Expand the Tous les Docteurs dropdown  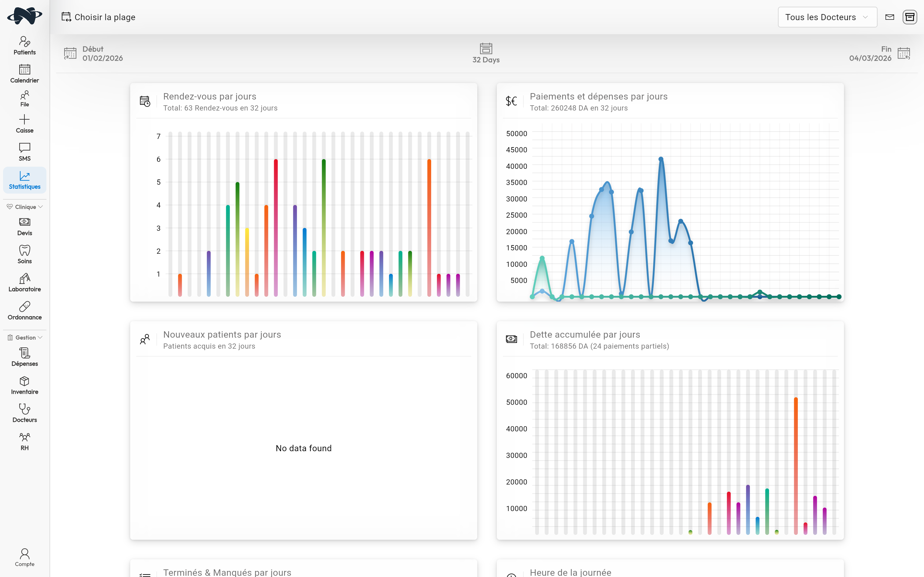point(827,17)
